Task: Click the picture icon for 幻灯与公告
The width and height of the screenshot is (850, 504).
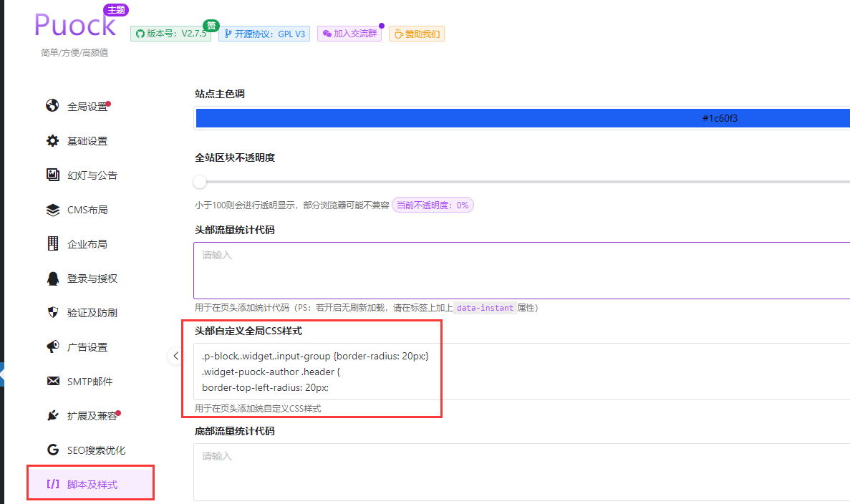Action: (x=52, y=175)
